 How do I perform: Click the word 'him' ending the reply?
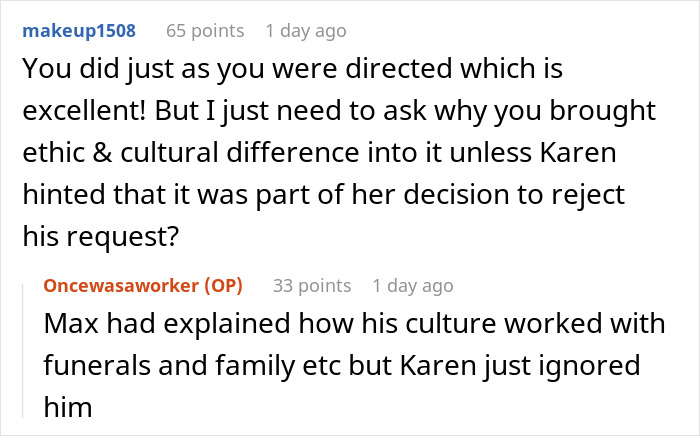(66, 405)
